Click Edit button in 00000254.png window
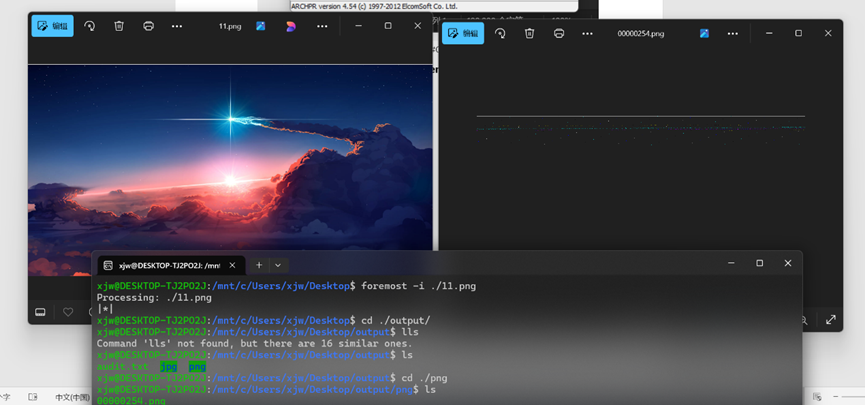 pos(463,33)
